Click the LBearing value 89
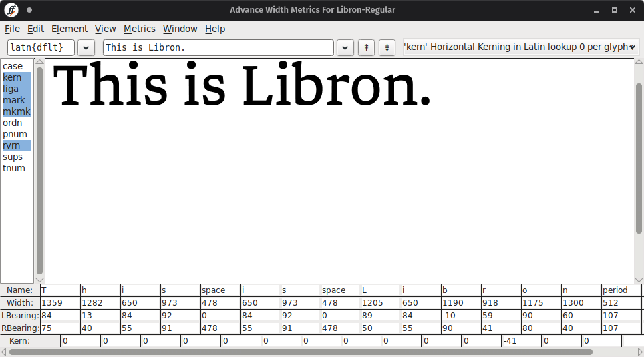 (x=381, y=316)
